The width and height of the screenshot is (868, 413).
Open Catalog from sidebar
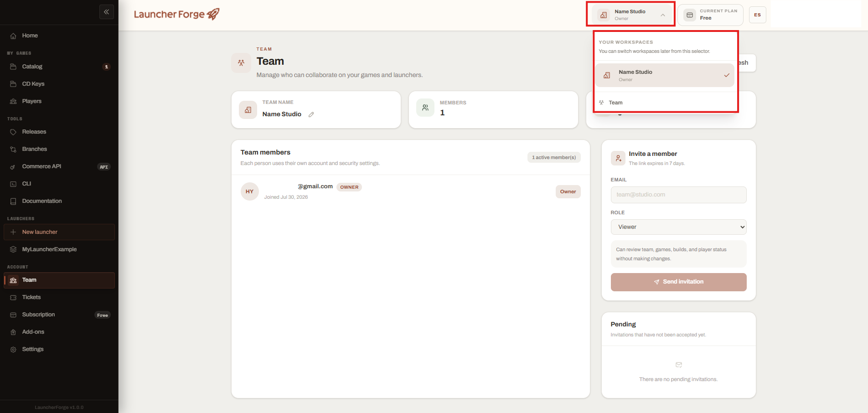click(x=59, y=67)
